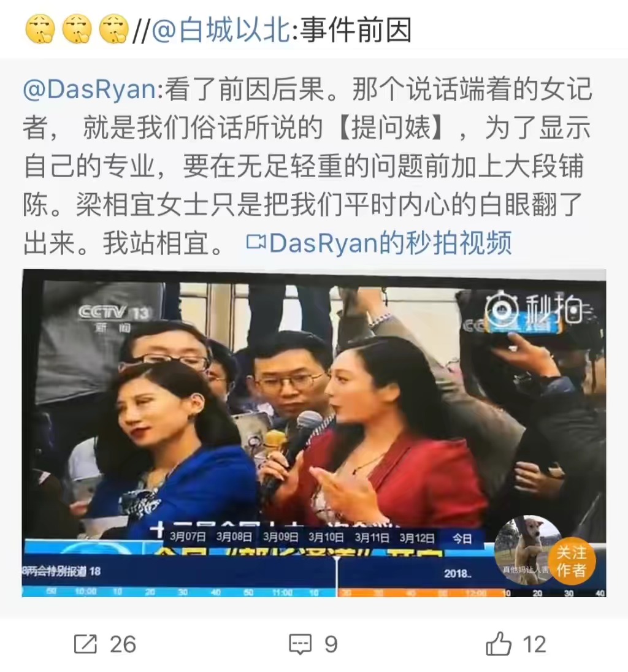628x672 pixels.
Task: Tap the CCTV 13 channel logo
Action: (x=113, y=317)
